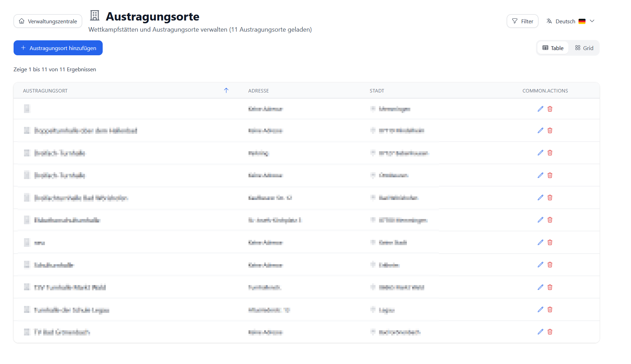This screenshot has width=631, height=364.
Task: Delete the fourth row venue entry
Action: pos(550,175)
